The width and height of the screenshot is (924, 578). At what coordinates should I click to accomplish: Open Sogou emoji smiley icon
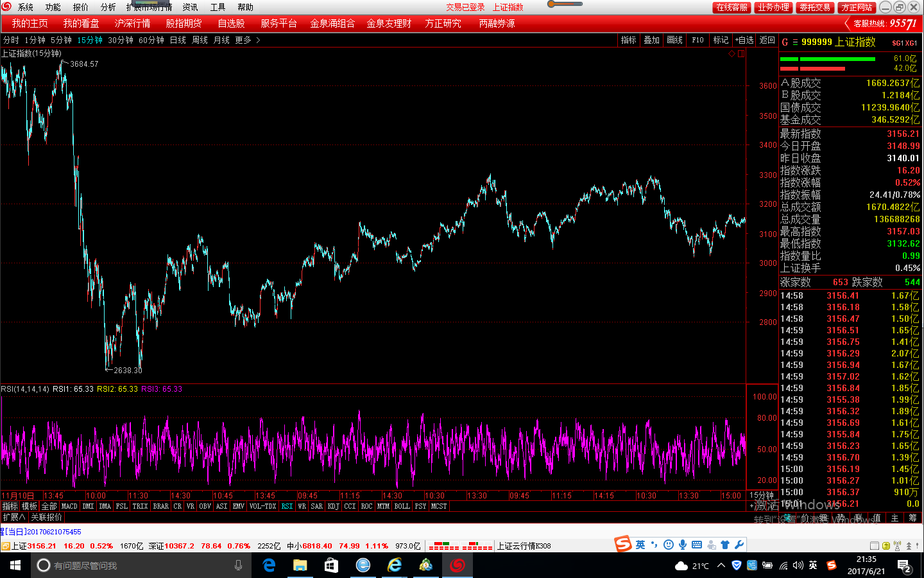[669, 545]
